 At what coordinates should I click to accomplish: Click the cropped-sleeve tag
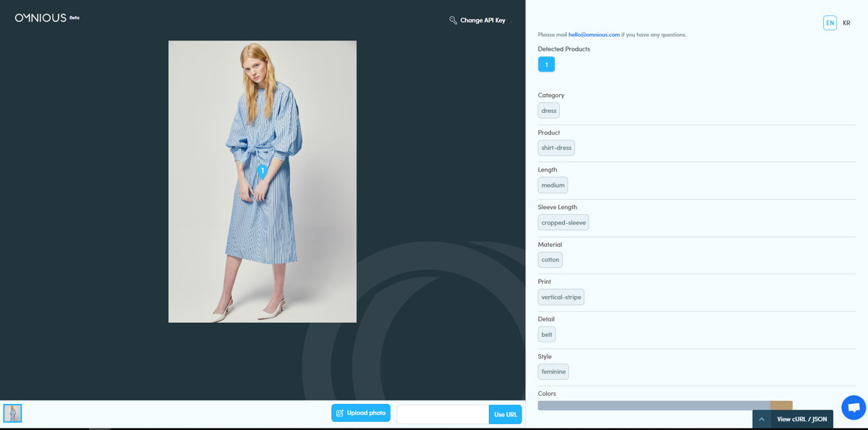click(563, 222)
